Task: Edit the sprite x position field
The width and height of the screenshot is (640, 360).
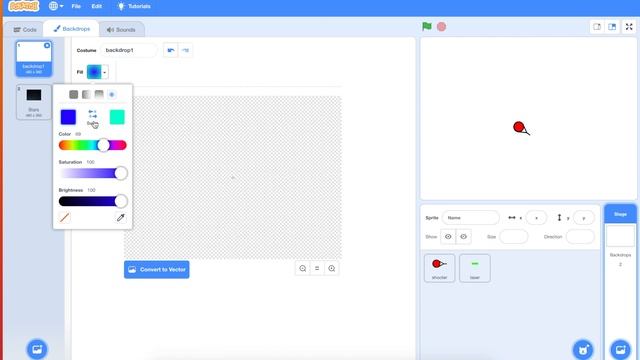Action: pyautogui.click(x=536, y=218)
